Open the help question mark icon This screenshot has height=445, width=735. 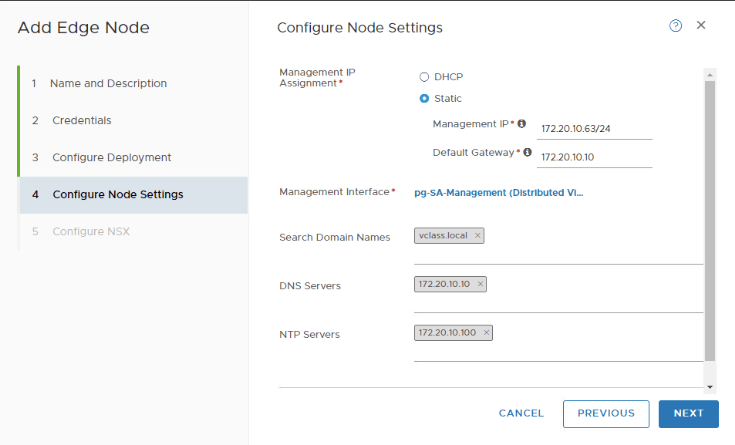tap(675, 26)
